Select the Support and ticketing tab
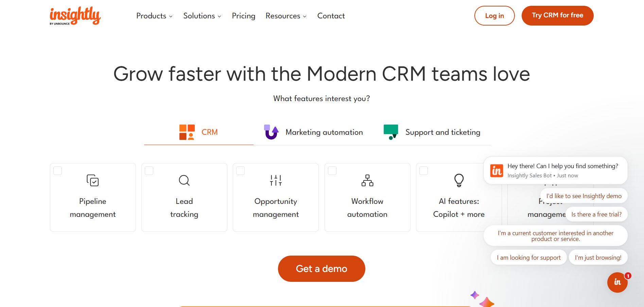 point(432,132)
